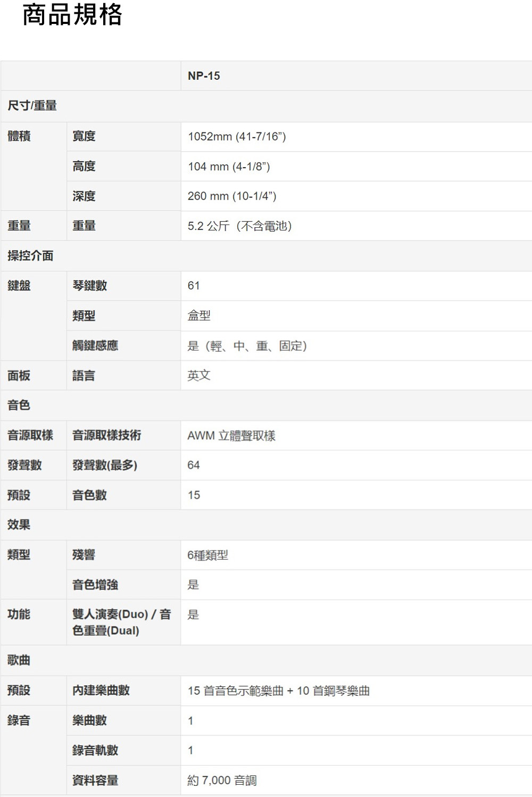Viewport: 532px width, 797px height.
Task: Select the key count value 61
Action: coord(194,286)
